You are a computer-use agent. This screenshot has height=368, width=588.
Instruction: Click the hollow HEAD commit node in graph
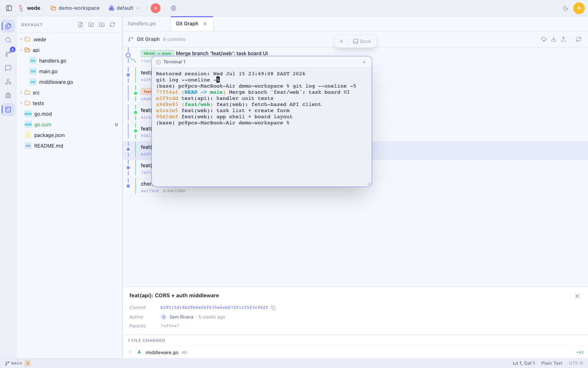tap(128, 55)
